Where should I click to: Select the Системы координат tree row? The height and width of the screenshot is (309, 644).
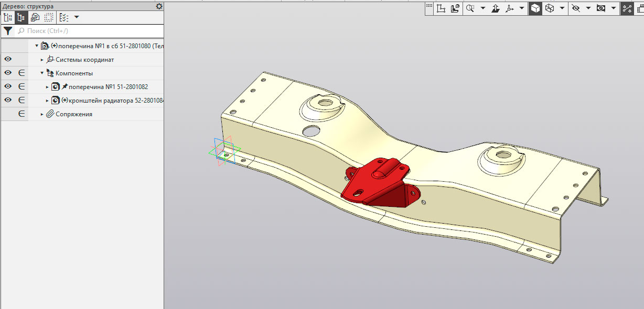click(85, 60)
